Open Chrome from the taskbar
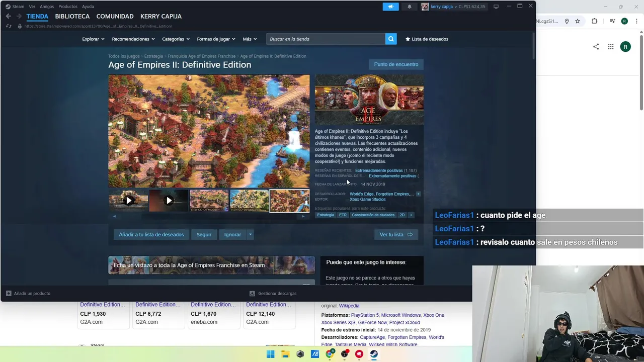Screen dimensions: 644x362 pyautogui.click(x=330, y=354)
